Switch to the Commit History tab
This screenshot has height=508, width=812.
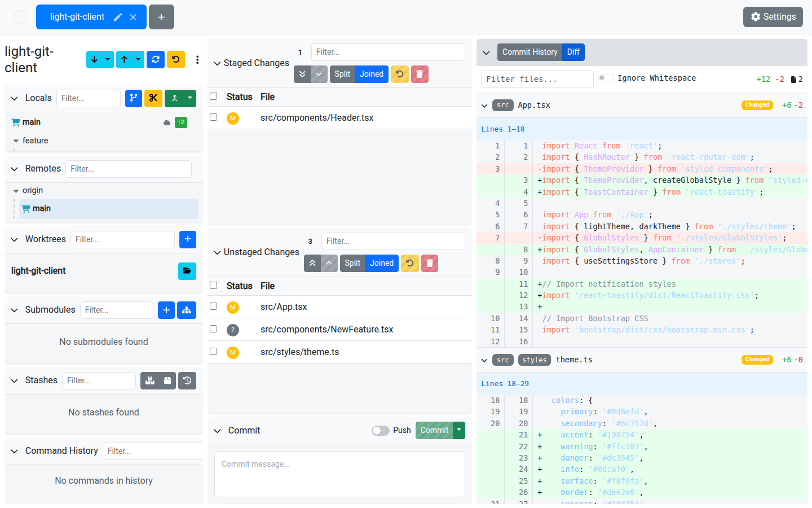pos(529,52)
